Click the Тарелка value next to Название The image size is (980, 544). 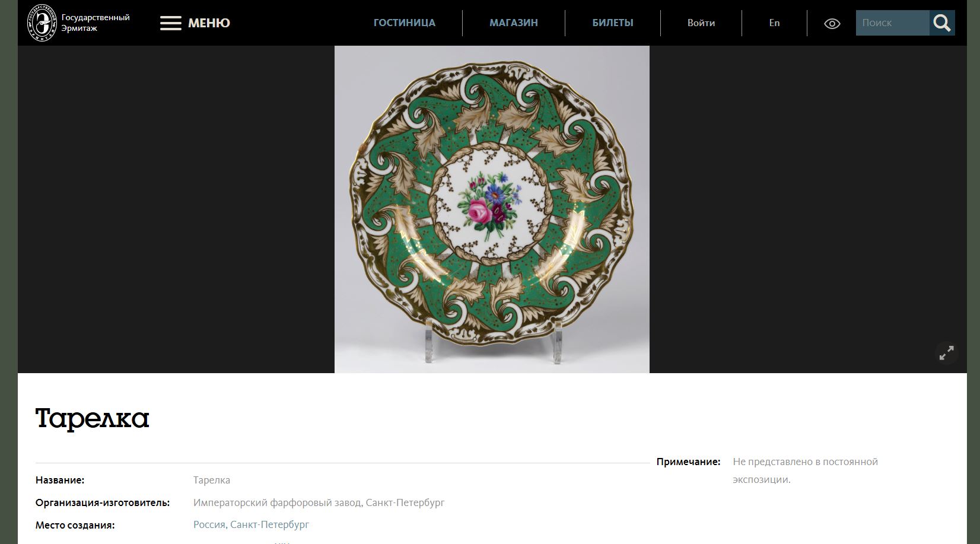(x=211, y=480)
